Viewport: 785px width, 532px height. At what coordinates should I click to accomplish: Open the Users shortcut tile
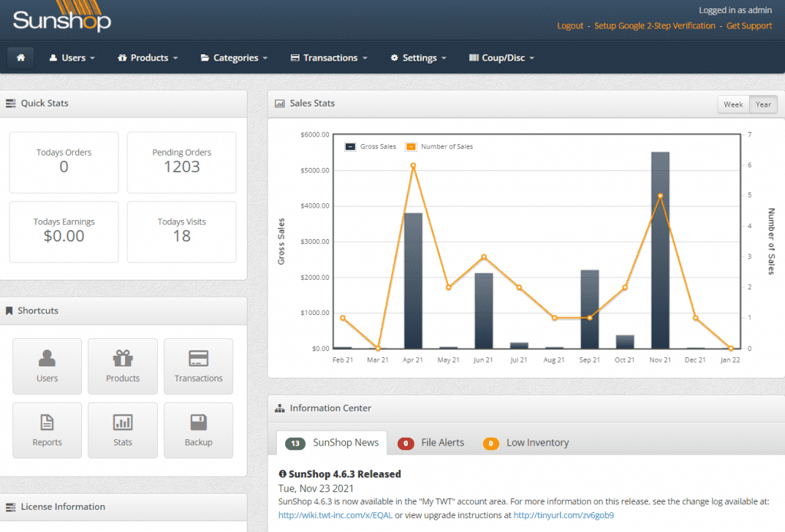47,366
